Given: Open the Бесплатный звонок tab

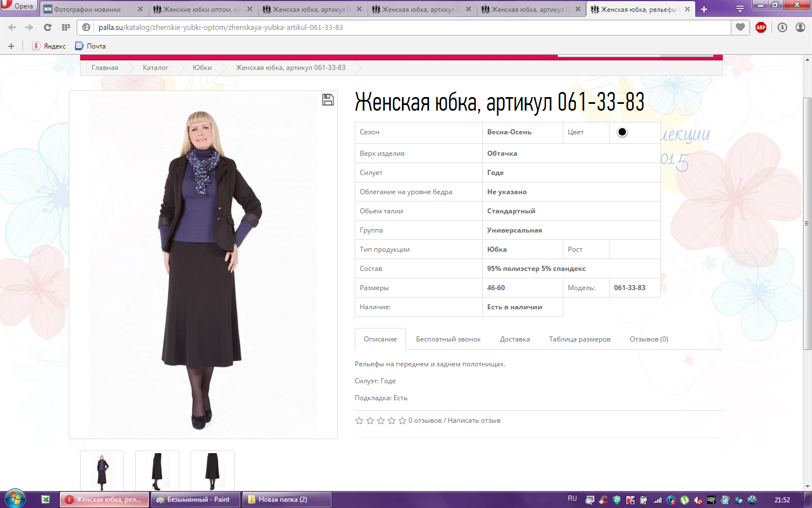Looking at the screenshot, I should (x=448, y=339).
